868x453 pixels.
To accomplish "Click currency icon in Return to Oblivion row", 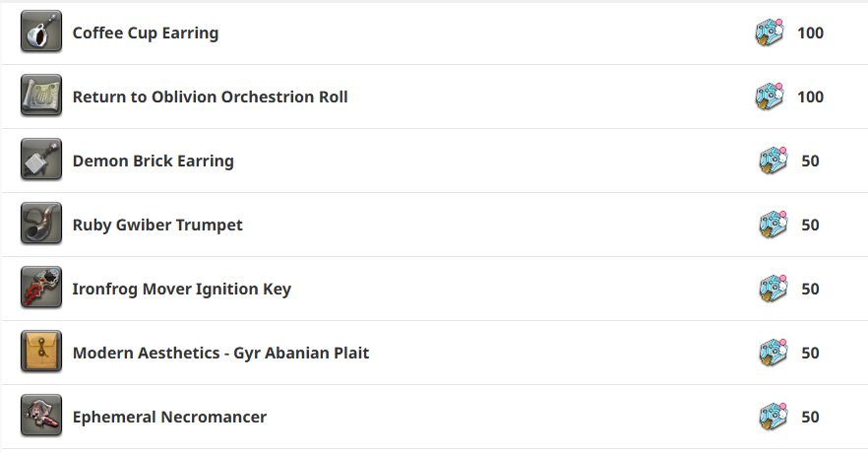I will (x=770, y=97).
